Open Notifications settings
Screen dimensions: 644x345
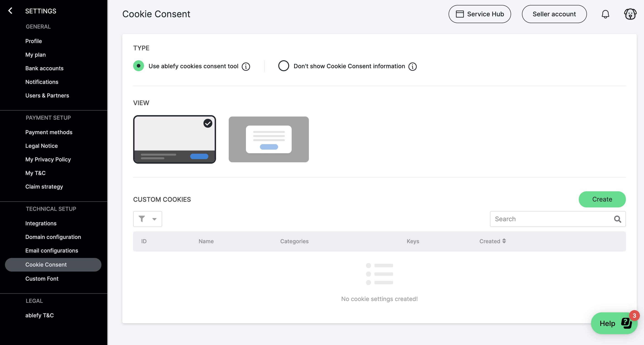42,82
